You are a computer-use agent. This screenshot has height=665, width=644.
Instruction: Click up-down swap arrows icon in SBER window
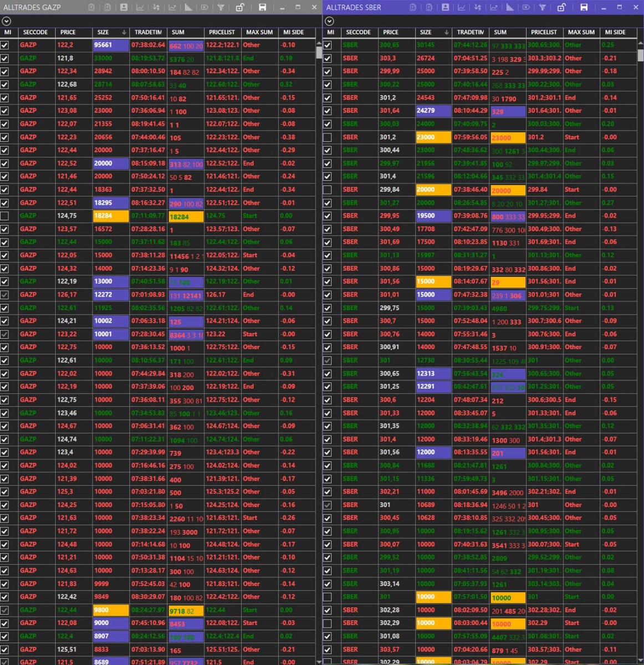click(478, 7)
